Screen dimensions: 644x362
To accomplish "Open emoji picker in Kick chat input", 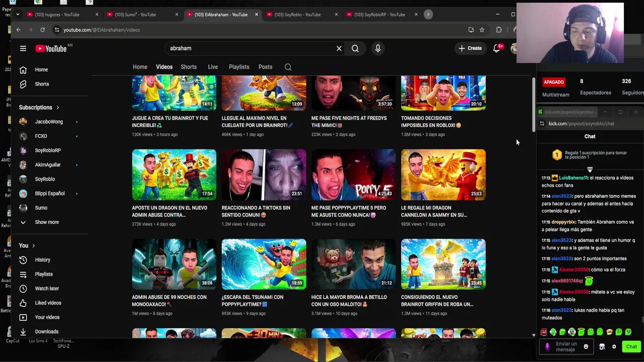I will click(586, 346).
